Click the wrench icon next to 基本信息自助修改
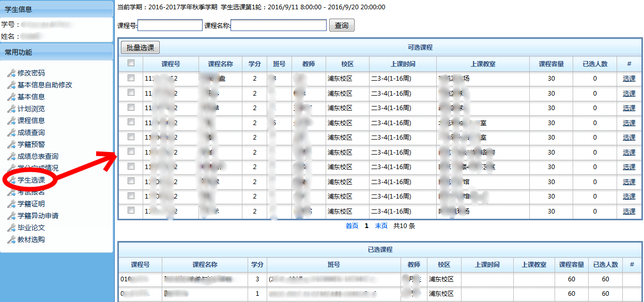644x302 pixels. [11, 85]
